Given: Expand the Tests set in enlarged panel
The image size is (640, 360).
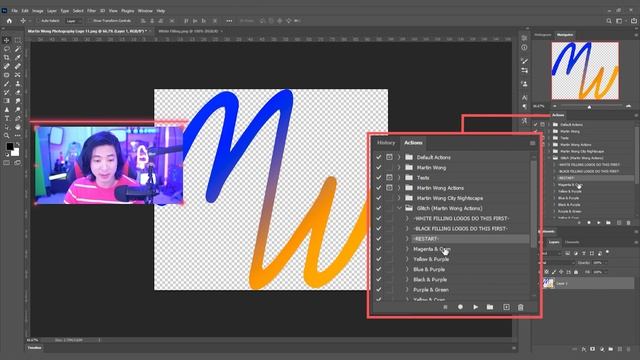Looking at the screenshot, I should tap(399, 178).
